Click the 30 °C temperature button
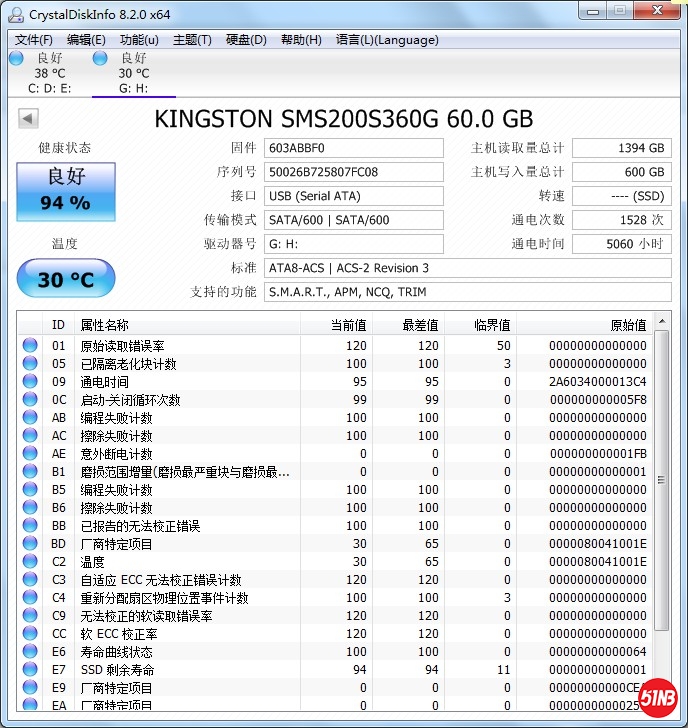This screenshot has width=688, height=728. pyautogui.click(x=66, y=278)
